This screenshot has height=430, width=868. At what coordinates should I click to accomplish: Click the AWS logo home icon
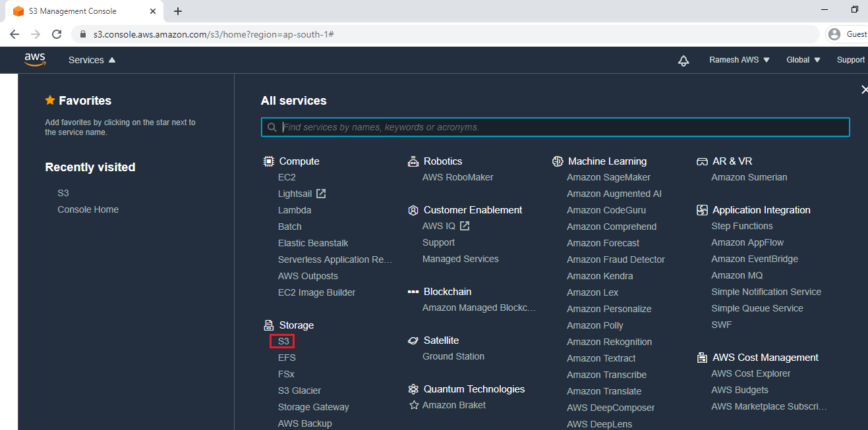click(35, 60)
